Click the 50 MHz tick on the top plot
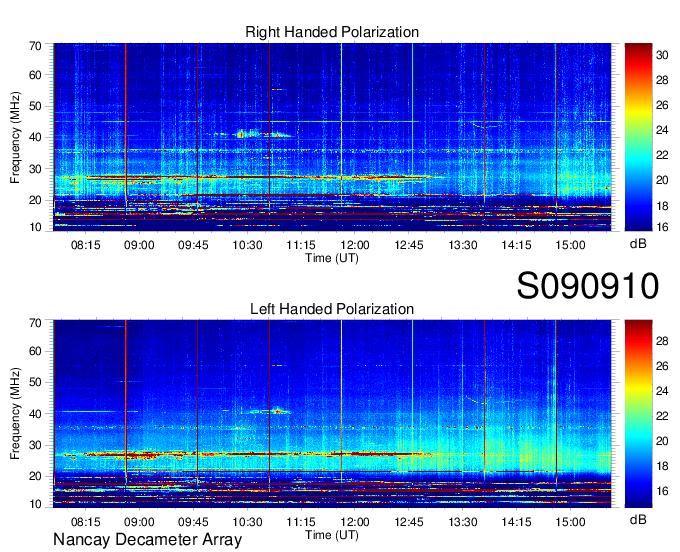 pyautogui.click(x=35, y=106)
